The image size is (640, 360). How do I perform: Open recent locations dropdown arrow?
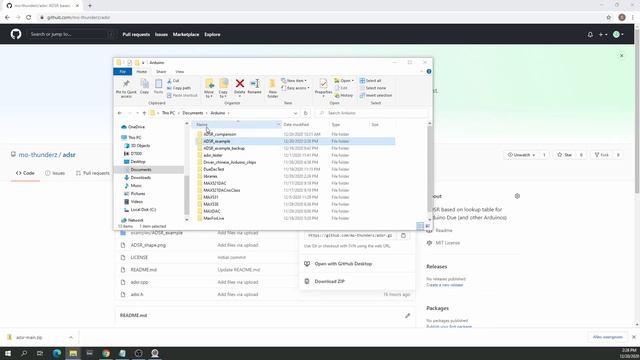[137, 113]
